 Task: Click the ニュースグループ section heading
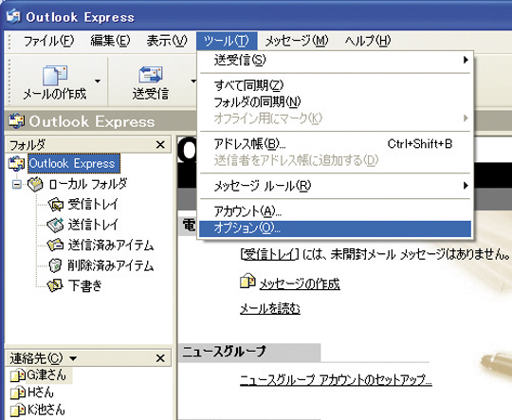(225, 352)
